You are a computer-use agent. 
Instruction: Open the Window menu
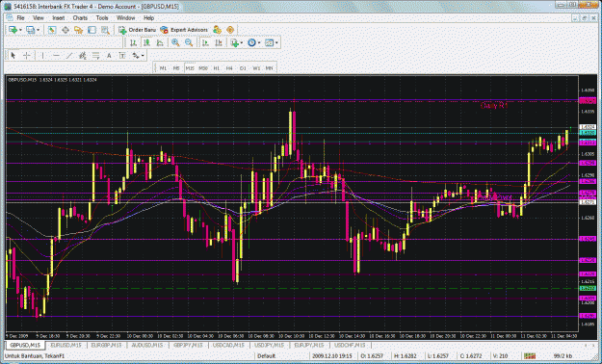(125, 17)
